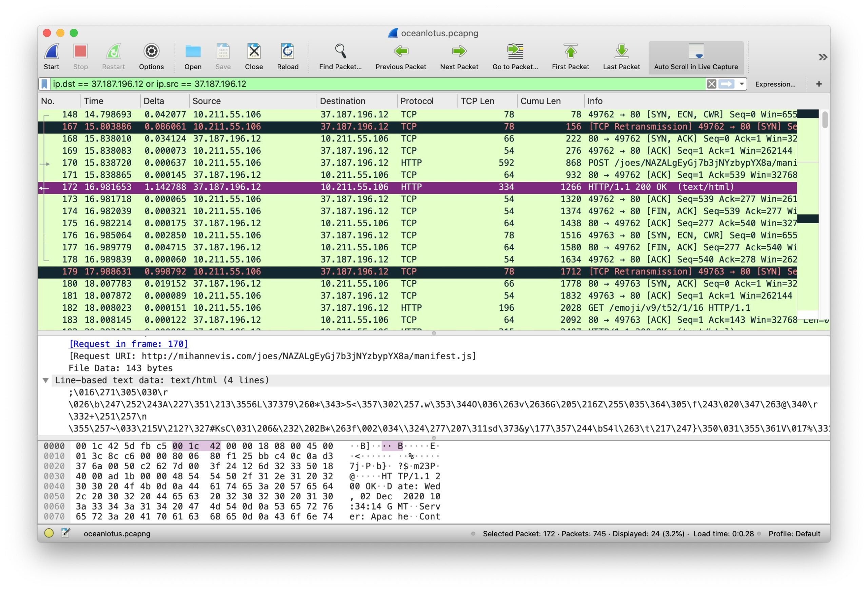868x592 pixels.
Task: Click the Open file folder icon
Action: point(193,52)
